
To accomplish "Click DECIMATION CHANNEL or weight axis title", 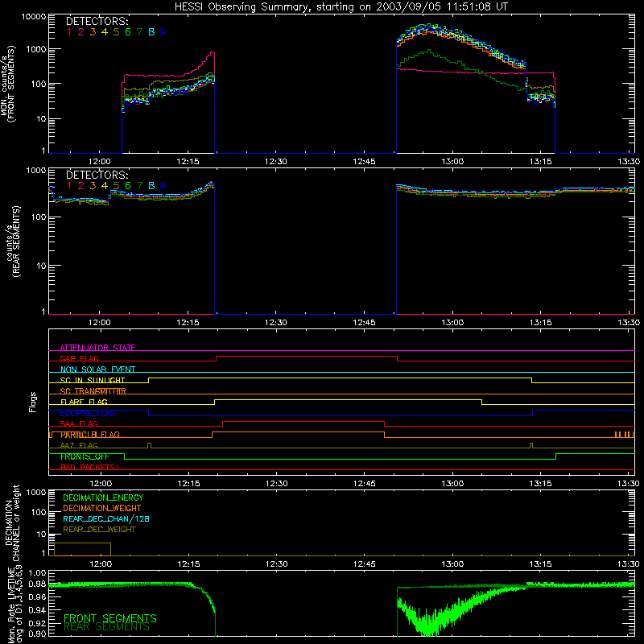I will click(x=12, y=522).
